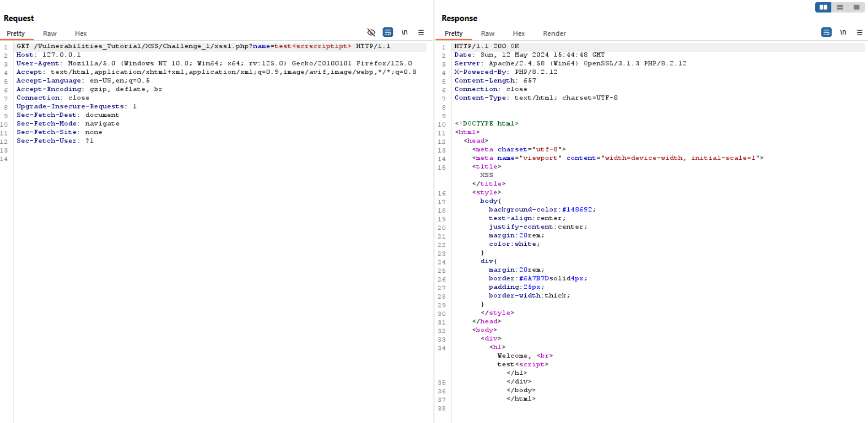Click the background-color #148692 value
868x423 pixels.
click(x=577, y=210)
